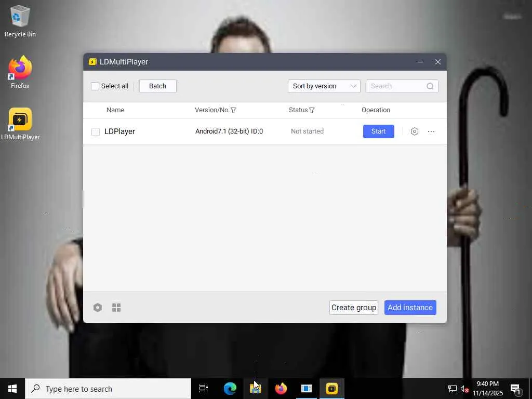Image resolution: width=532 pixels, height=399 pixels.
Task: Click the LDPlayer instance name
Action: (119, 131)
